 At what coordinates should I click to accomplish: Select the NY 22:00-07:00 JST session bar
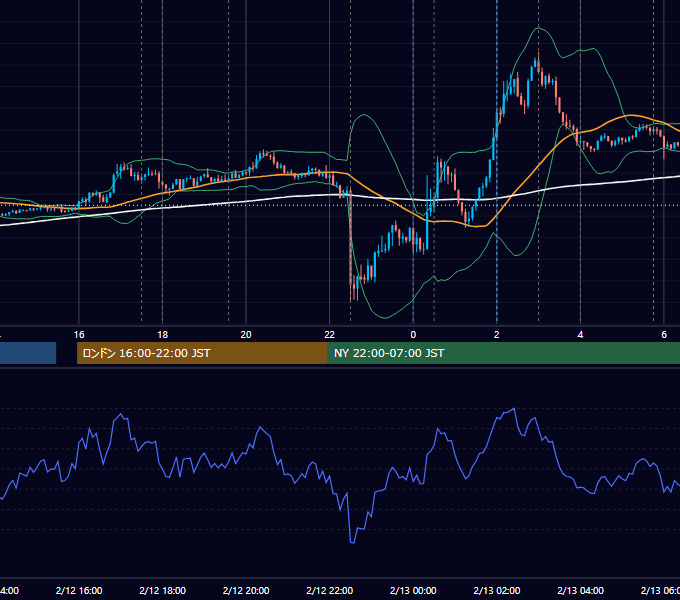click(x=503, y=353)
